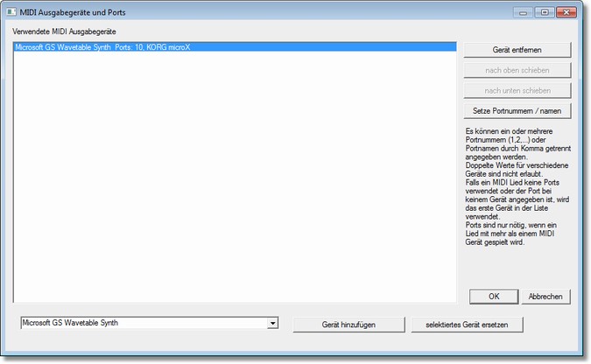Click the bottom-right window resize corner
Screen dimensions: 591x364
tap(580, 351)
